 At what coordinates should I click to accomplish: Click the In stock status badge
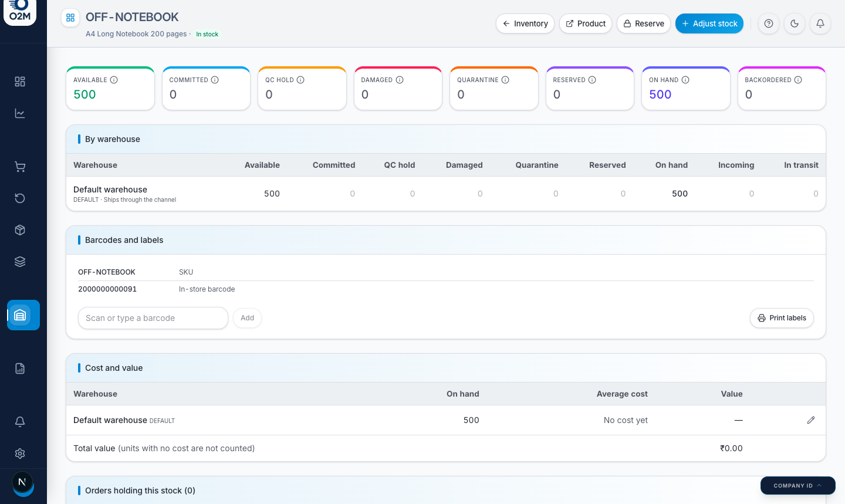[x=207, y=34]
